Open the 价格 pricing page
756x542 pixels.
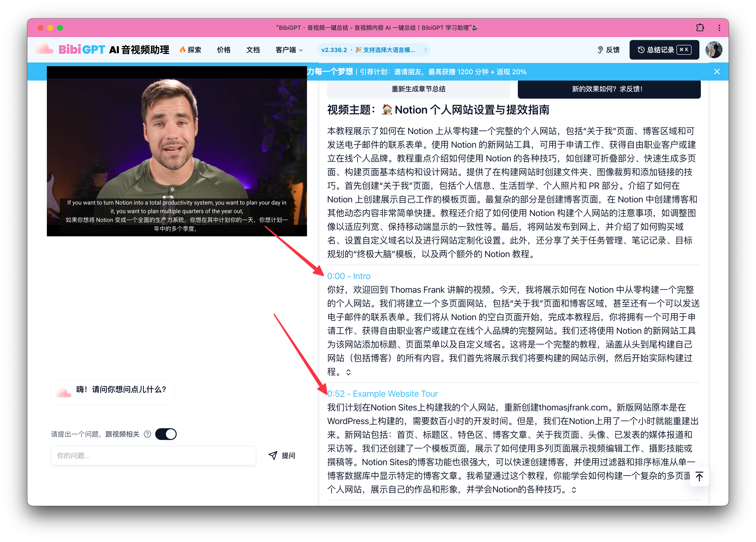coord(224,50)
